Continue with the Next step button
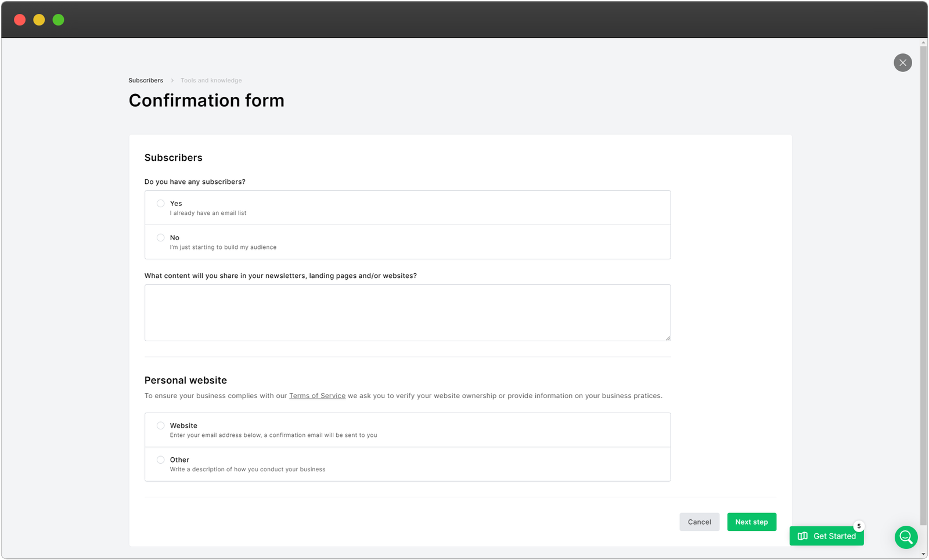 click(x=751, y=522)
